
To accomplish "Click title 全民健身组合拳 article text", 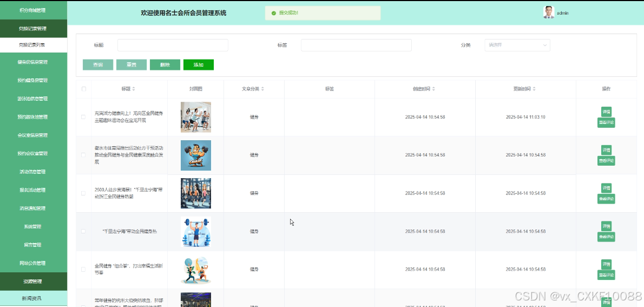I will [x=129, y=269].
